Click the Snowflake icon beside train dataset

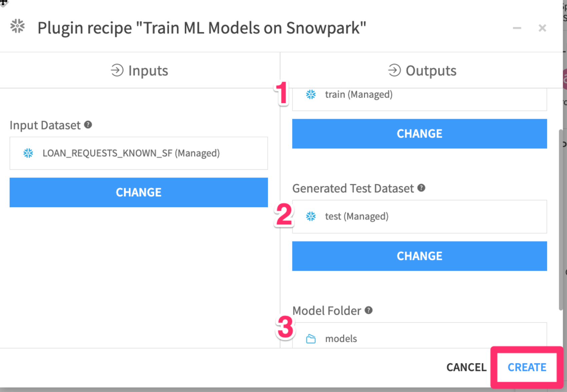(x=311, y=94)
